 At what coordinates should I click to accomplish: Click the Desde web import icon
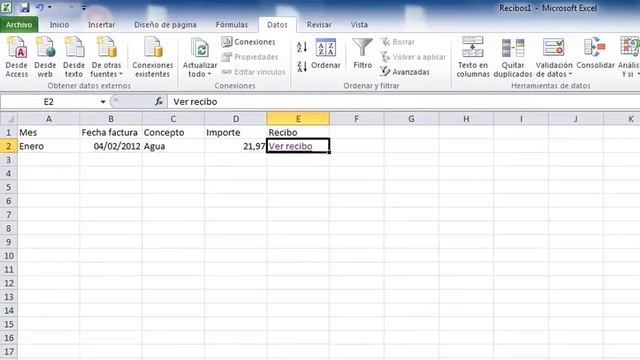[x=45, y=57]
